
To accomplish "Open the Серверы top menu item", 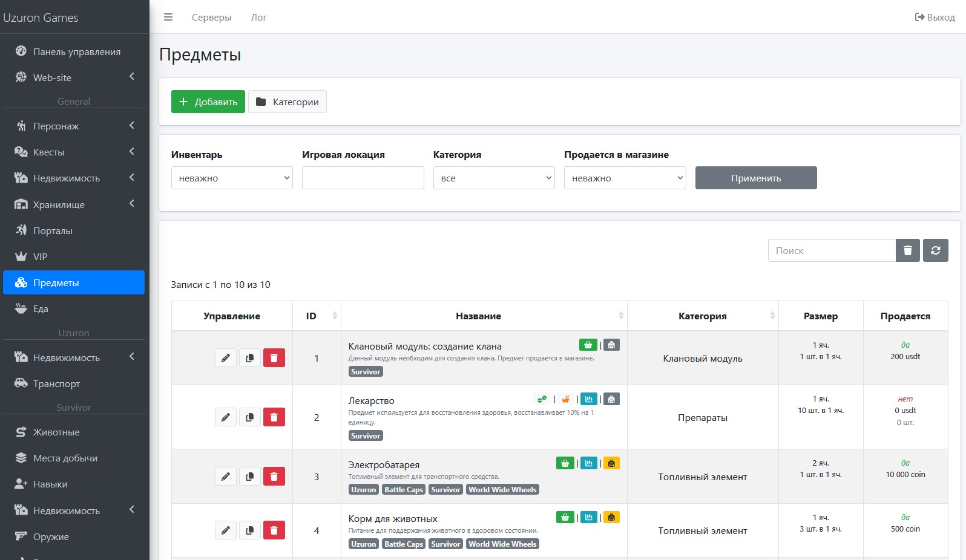I will click(211, 18).
